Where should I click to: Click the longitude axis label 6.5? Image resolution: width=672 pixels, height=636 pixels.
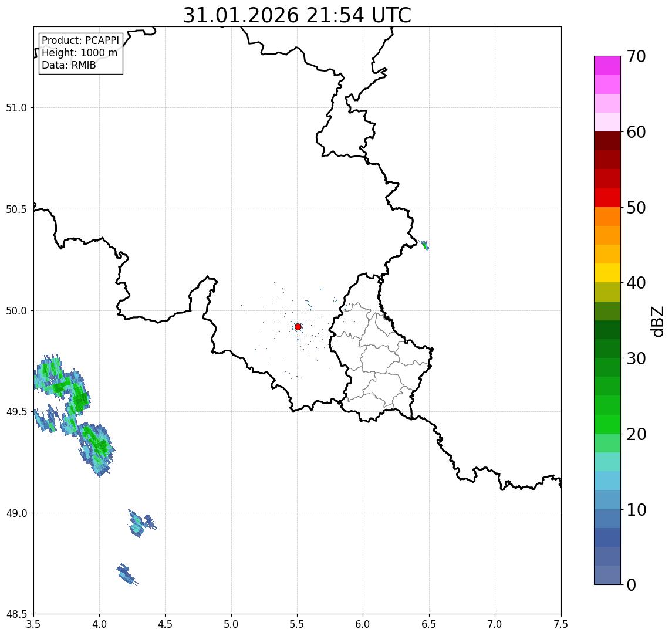point(429,624)
